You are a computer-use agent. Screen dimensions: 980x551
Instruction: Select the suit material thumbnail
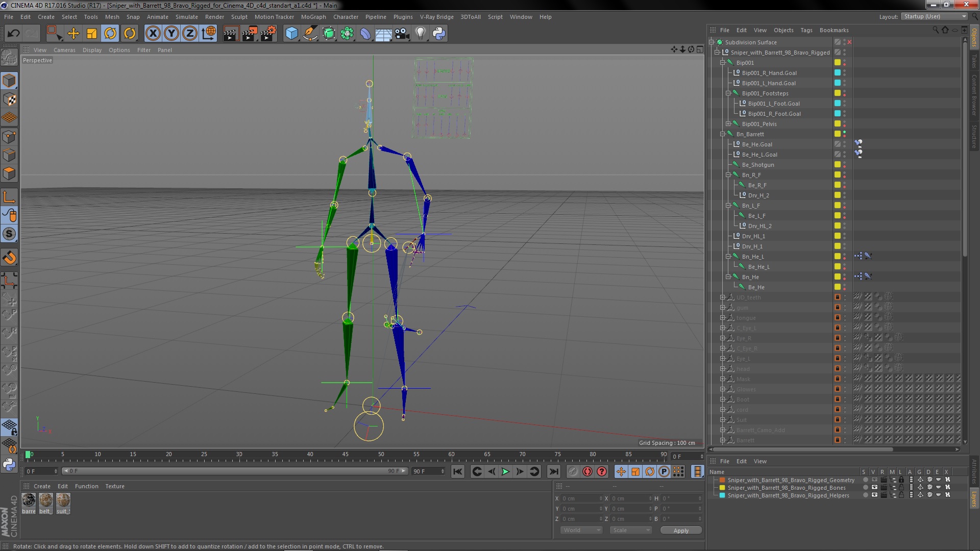[x=63, y=500]
